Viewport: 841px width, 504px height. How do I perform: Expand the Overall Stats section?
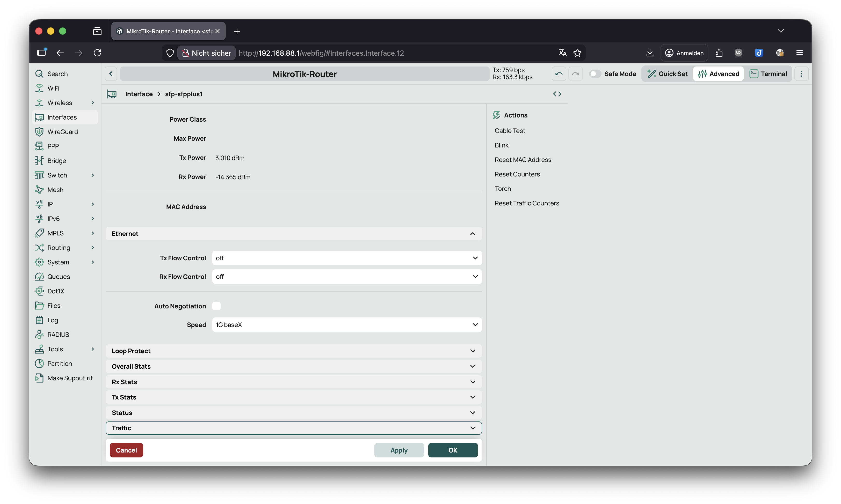(294, 366)
